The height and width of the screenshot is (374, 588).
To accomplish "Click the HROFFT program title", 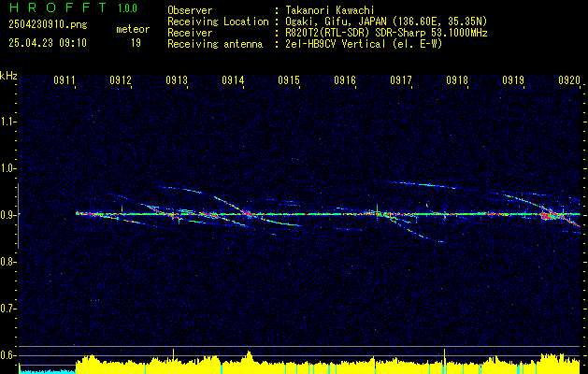I will 59,7.
